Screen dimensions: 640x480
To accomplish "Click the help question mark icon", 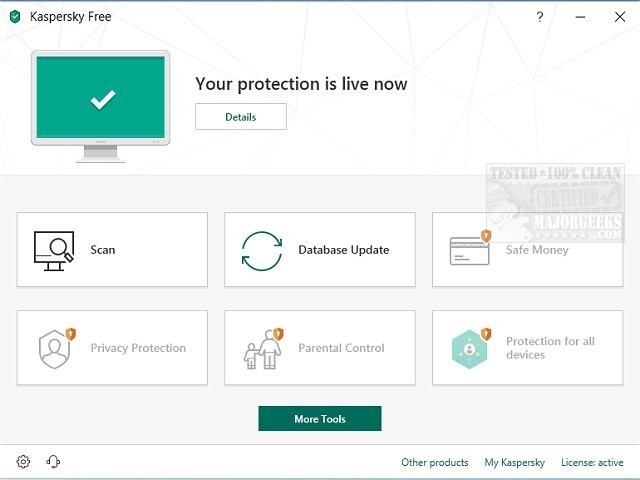I will [x=540, y=16].
